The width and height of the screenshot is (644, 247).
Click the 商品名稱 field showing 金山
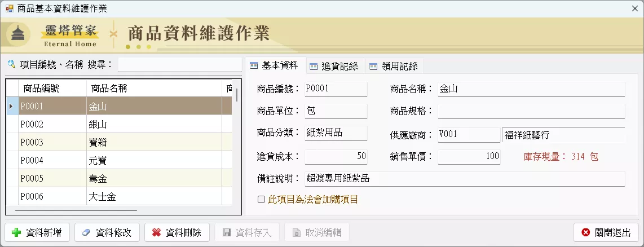pos(531,89)
